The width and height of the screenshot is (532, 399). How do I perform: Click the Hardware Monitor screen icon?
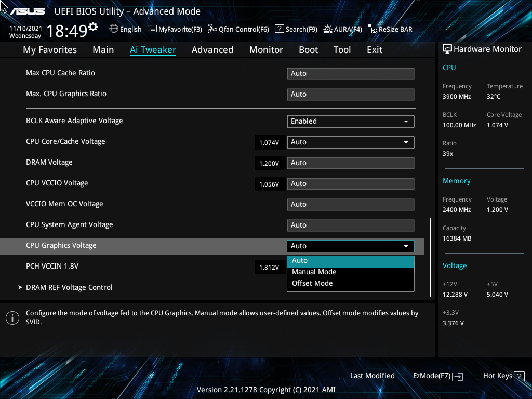pyautogui.click(x=447, y=49)
